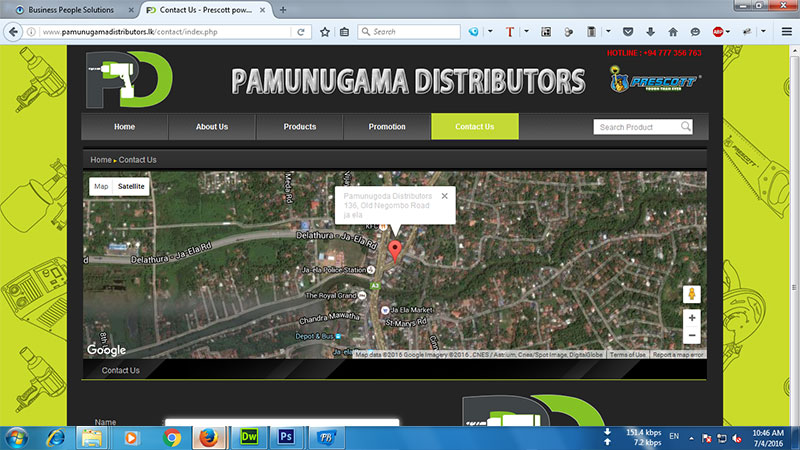Viewport: 800px width, 450px height.
Task: Click the Adblock Plus icon
Action: tap(718, 32)
